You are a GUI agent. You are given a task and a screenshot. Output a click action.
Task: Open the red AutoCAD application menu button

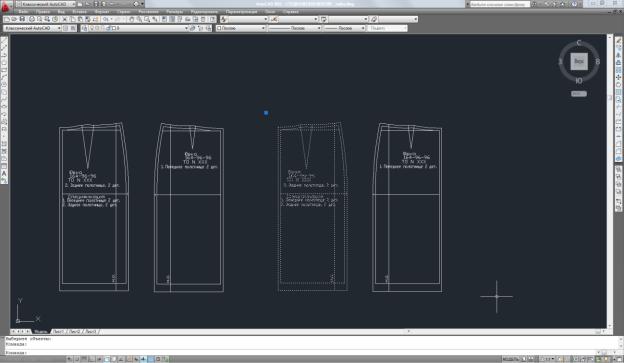click(6, 6)
